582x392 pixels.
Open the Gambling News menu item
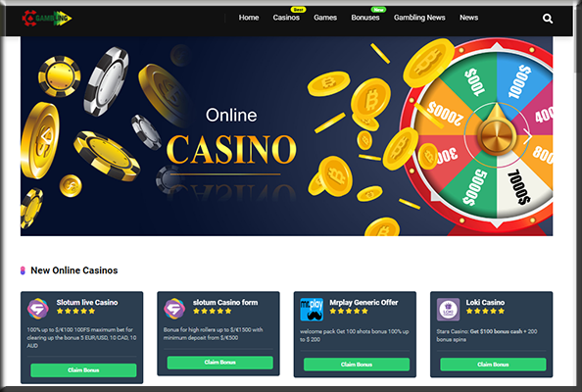[419, 18]
